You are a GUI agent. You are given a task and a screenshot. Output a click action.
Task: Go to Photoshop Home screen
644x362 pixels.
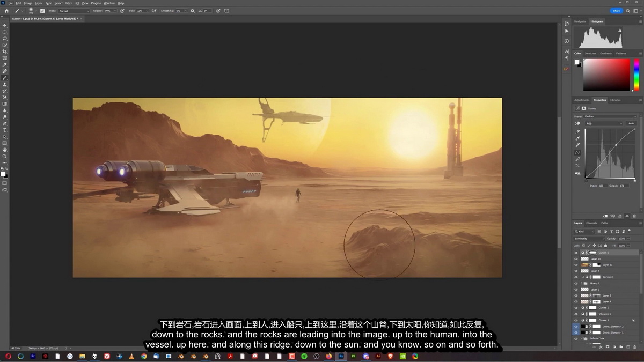(x=6, y=11)
